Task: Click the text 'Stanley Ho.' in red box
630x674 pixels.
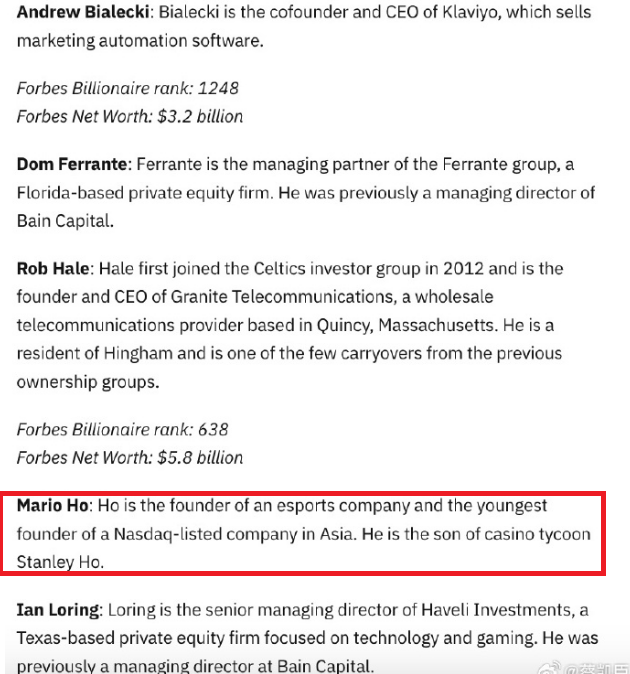Action: tap(60, 562)
